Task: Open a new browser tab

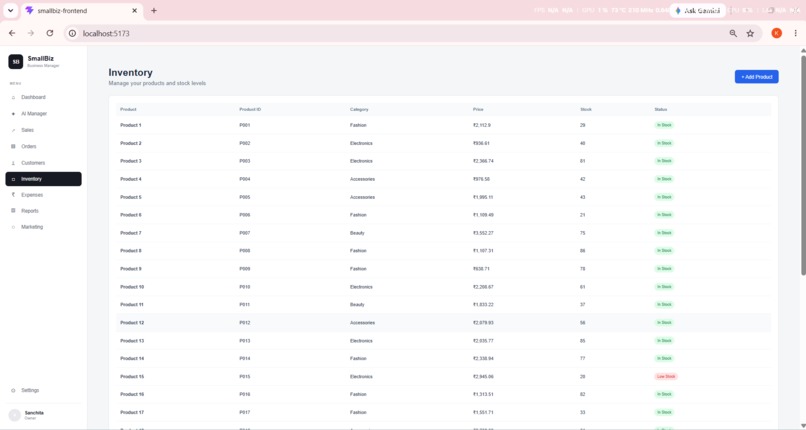Action: [154, 10]
